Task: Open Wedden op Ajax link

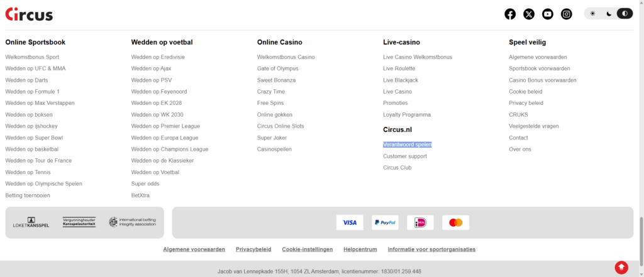Action: click(151, 68)
